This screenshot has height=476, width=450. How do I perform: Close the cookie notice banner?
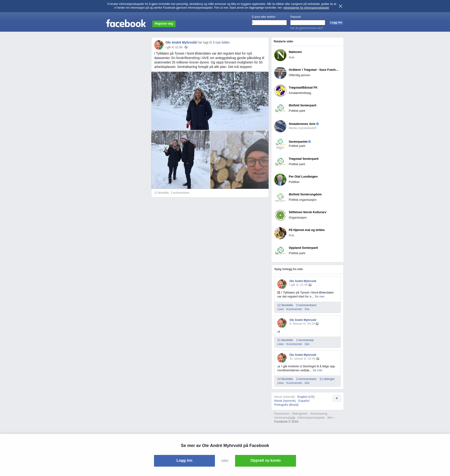pos(340,6)
